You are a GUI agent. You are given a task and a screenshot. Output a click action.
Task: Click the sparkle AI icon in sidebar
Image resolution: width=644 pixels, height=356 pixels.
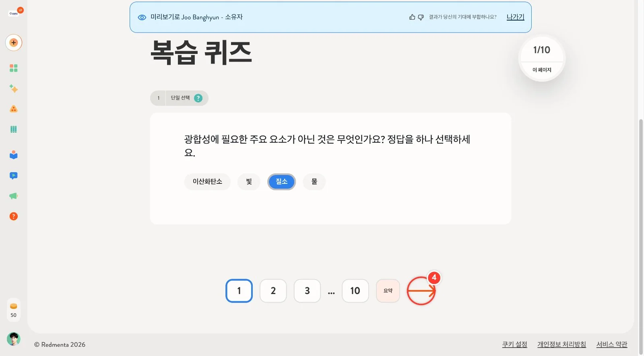click(x=14, y=88)
